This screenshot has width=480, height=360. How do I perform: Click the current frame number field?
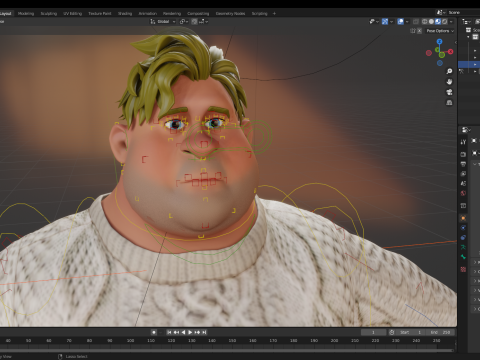[373, 332]
